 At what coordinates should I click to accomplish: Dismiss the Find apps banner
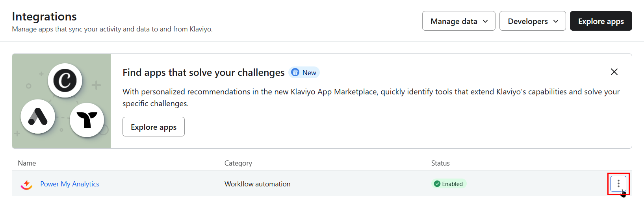tap(614, 72)
